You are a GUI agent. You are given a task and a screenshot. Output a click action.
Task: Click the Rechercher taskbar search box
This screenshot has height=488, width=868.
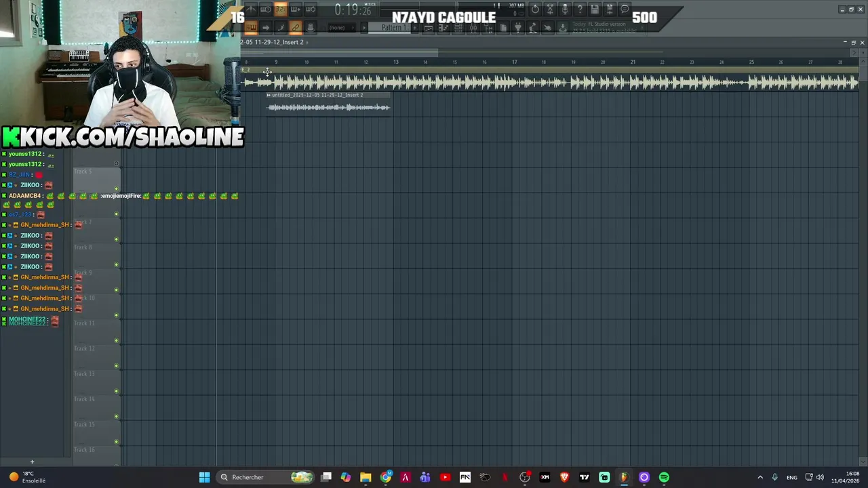(267, 477)
